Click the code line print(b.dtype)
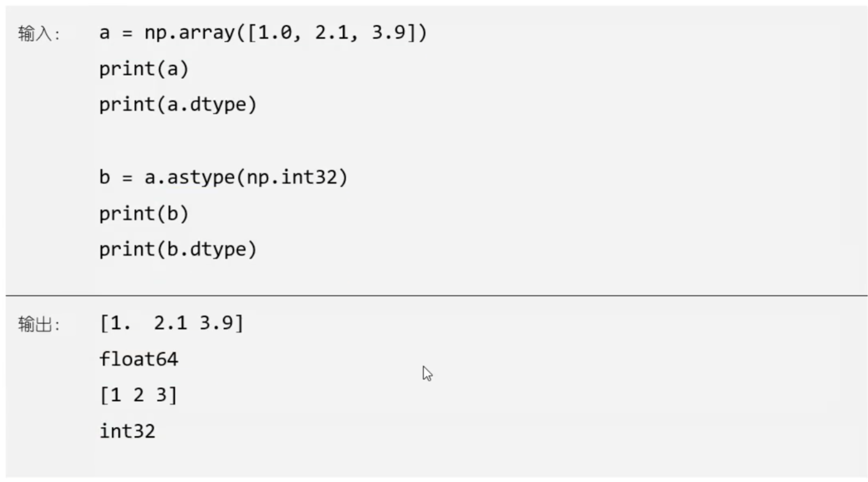Image resolution: width=868 pixels, height=482 pixels. coord(178,250)
